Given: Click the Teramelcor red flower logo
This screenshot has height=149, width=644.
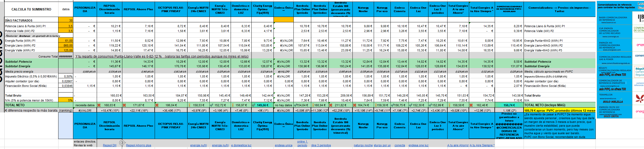Looking at the screenshot, I should [x=640, y=98].
